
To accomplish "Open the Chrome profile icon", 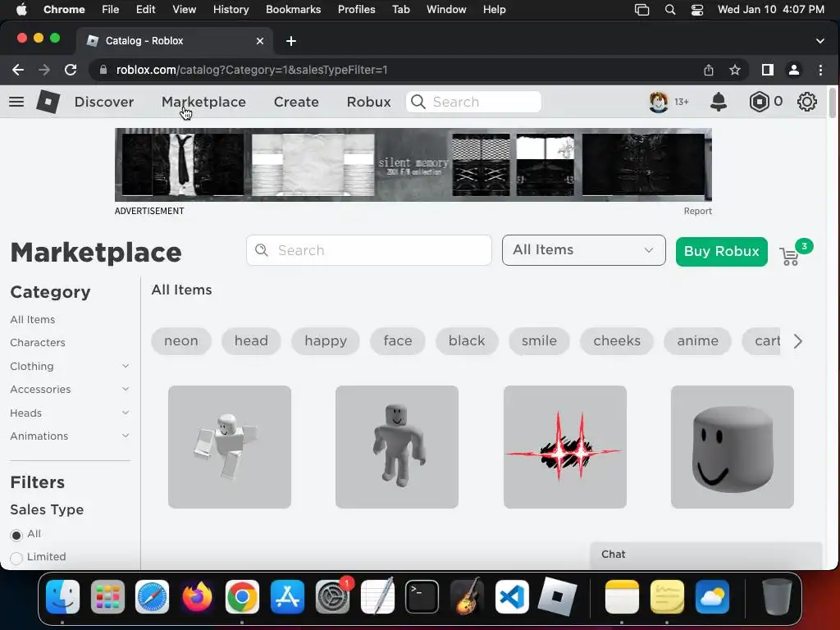I will [794, 70].
